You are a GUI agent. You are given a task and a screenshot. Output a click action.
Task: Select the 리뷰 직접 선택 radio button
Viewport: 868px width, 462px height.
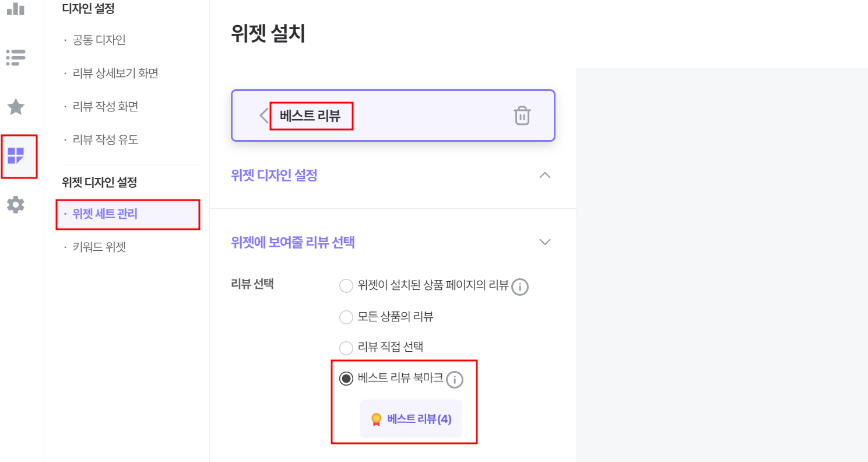pos(346,348)
